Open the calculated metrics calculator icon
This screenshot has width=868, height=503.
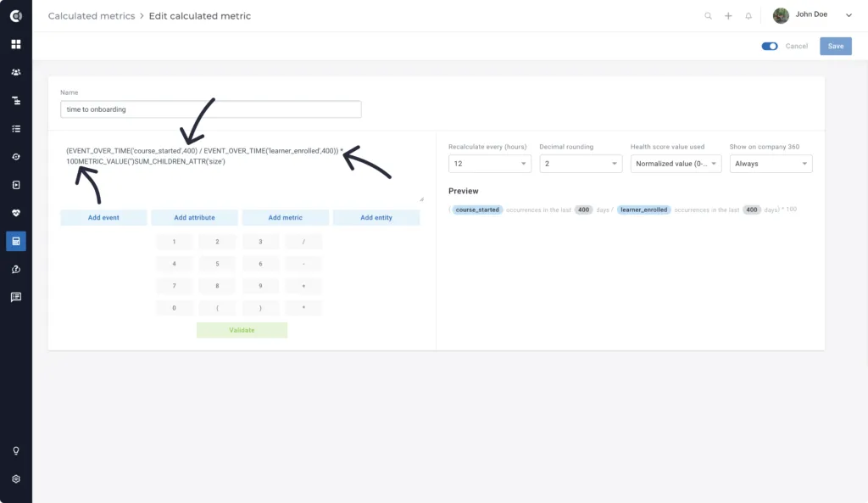click(15, 242)
